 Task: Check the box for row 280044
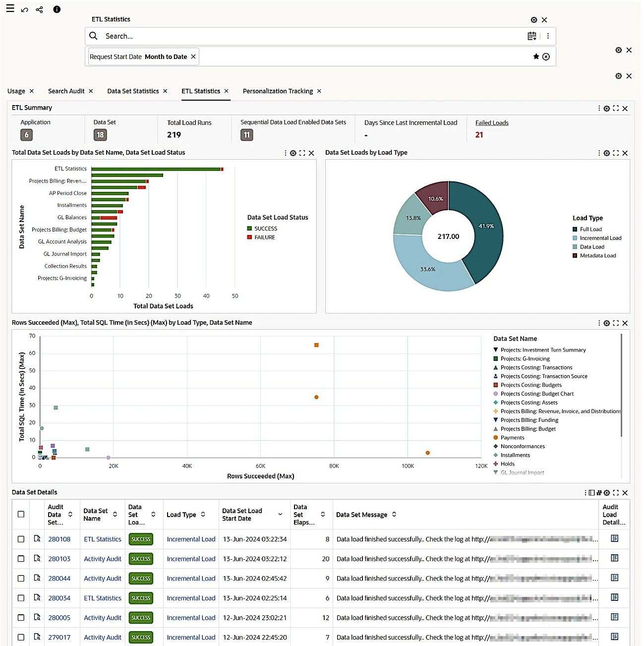pos(21,578)
